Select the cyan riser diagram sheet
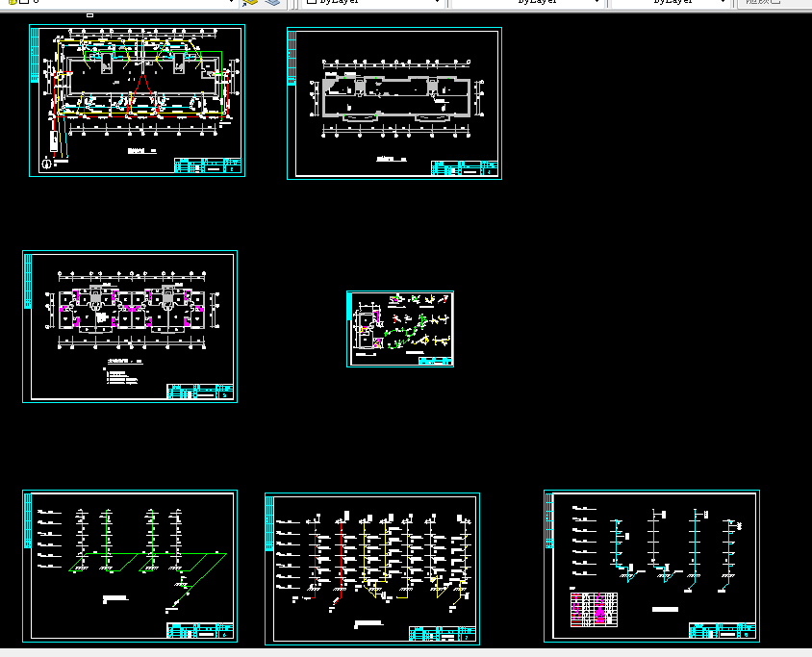 point(651,566)
